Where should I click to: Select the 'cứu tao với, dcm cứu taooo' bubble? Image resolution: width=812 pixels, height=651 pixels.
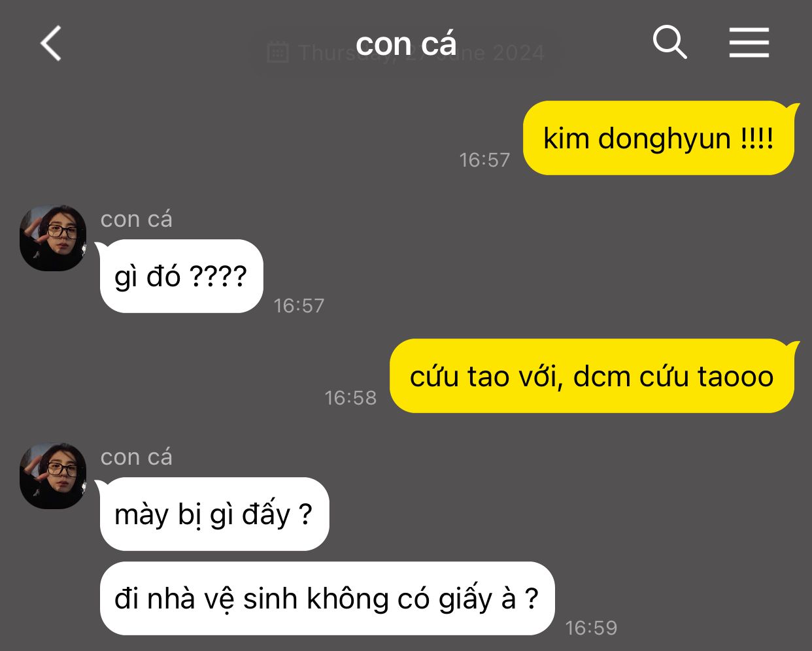click(592, 376)
